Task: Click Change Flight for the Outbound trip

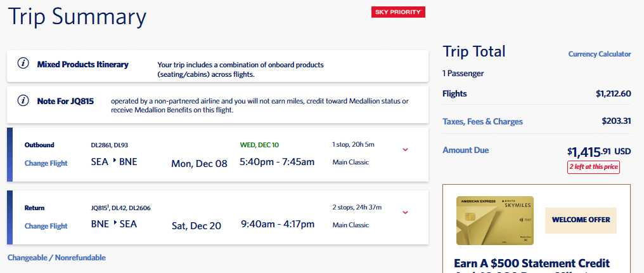Action: point(46,163)
